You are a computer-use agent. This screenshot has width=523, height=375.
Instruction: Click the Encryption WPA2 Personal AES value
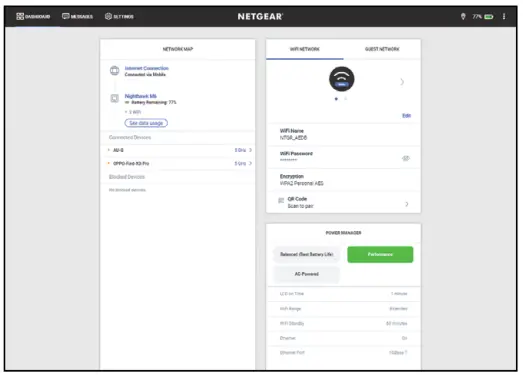pos(302,183)
